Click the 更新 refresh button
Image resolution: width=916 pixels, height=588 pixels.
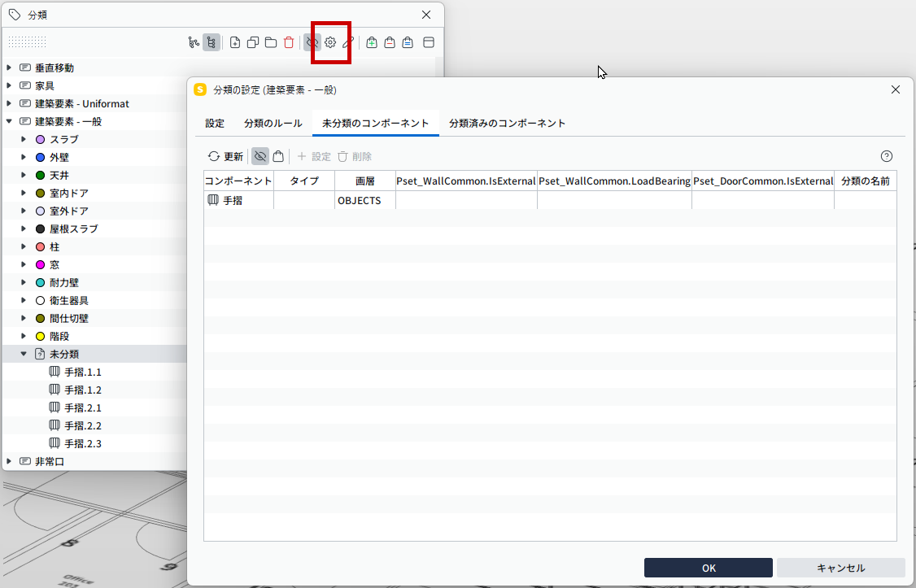click(x=225, y=156)
